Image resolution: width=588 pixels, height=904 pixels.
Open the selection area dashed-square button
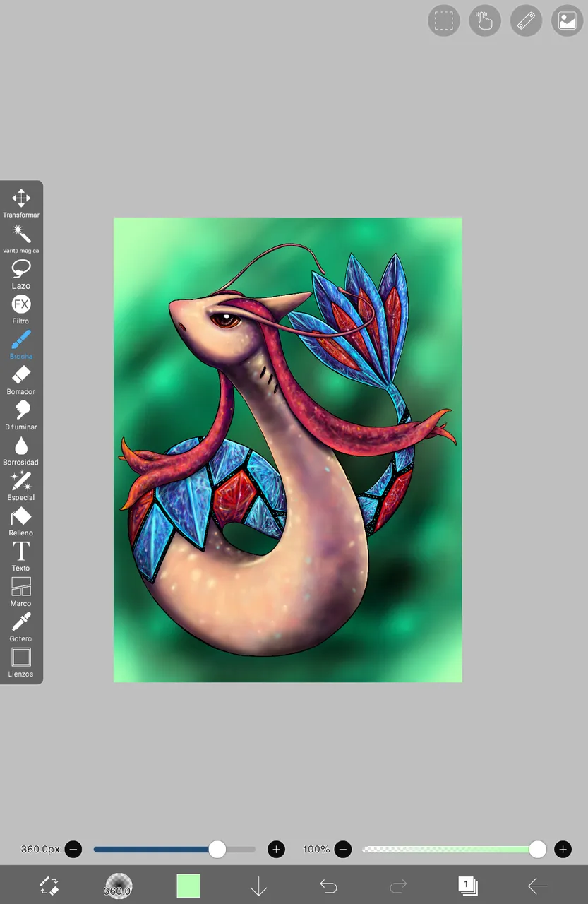tap(444, 20)
